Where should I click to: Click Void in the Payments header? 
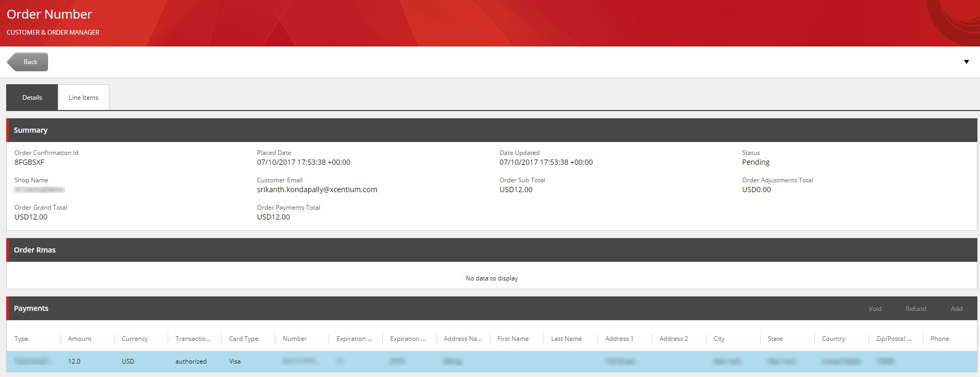click(x=875, y=309)
